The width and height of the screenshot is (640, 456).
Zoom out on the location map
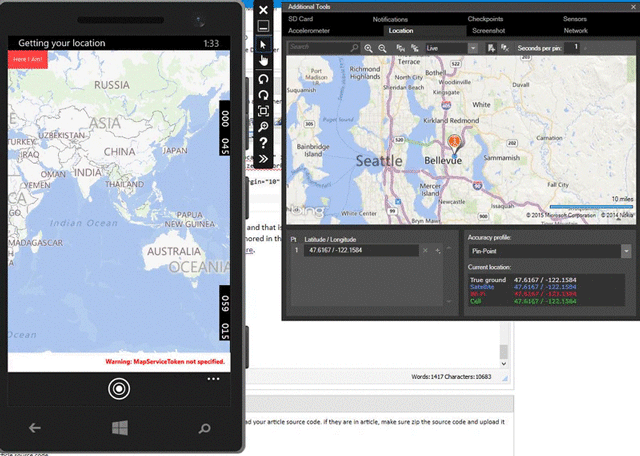(x=382, y=48)
